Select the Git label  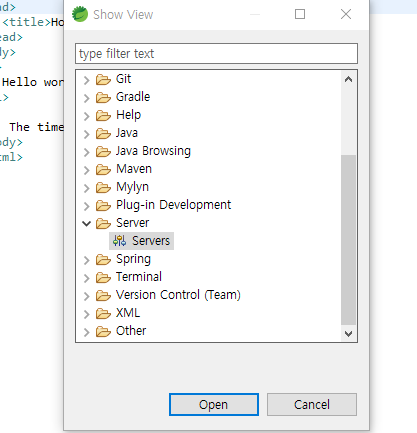pos(123,79)
